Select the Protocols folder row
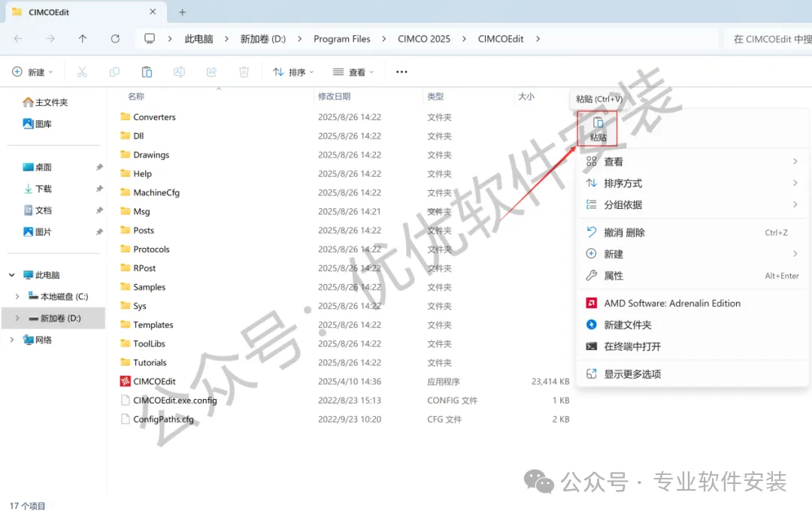 (345, 249)
